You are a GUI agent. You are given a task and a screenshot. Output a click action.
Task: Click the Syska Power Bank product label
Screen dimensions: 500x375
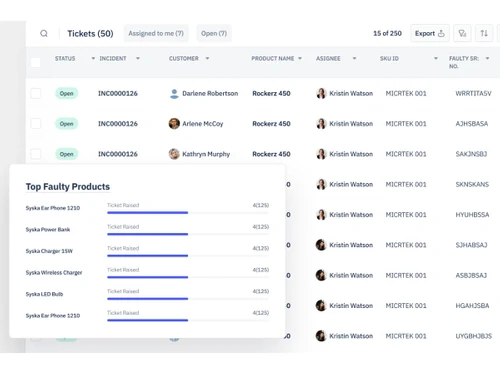tap(48, 229)
